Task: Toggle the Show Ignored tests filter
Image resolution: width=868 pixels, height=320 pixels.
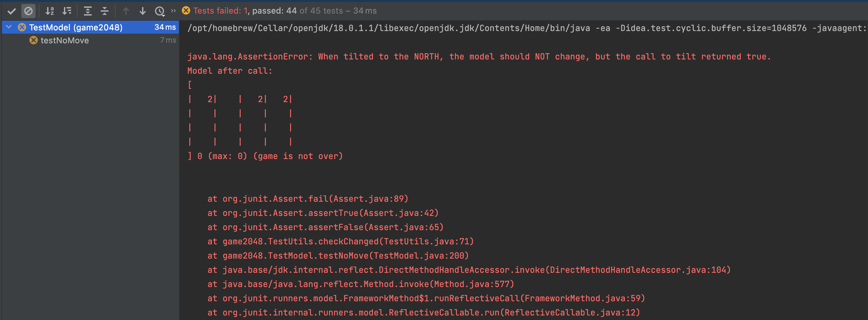Action: pyautogui.click(x=28, y=11)
